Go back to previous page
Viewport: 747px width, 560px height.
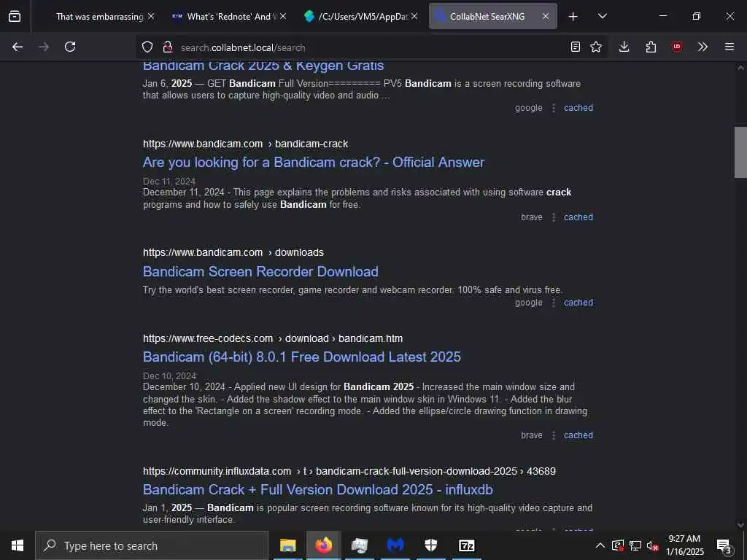pyautogui.click(x=18, y=47)
